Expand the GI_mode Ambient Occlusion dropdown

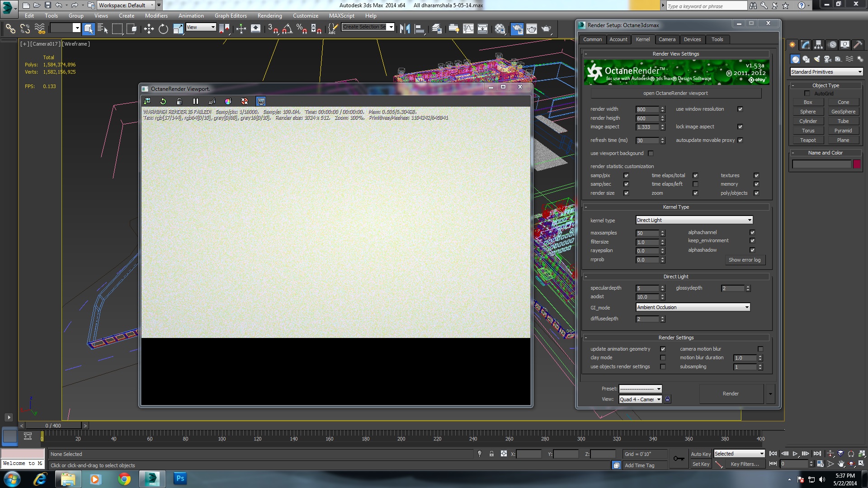point(693,307)
